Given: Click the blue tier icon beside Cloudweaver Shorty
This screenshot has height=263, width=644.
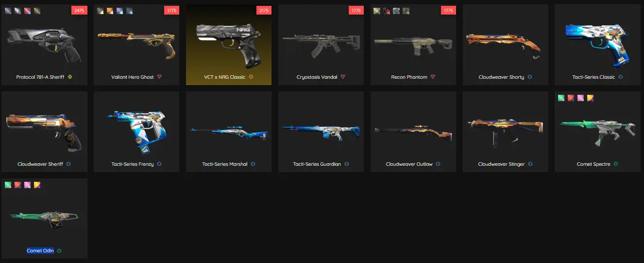Looking at the screenshot, I should pos(530,77).
